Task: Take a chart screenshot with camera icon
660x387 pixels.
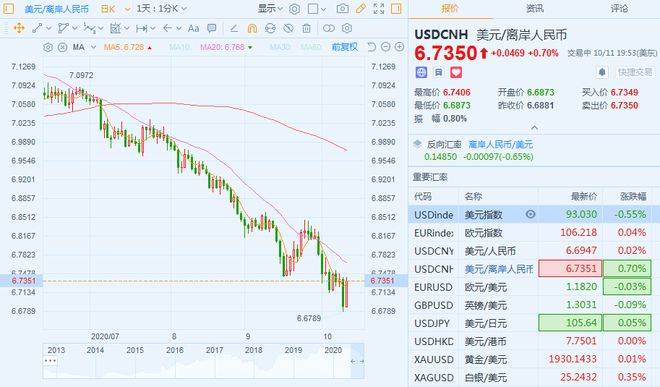Action: 343,8
